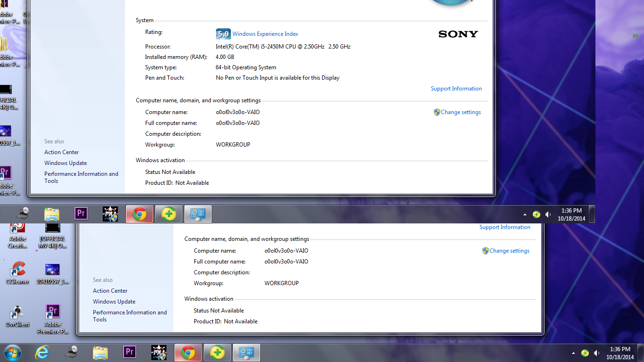644x362 pixels.
Task: Click green plus icon in upper taskbar's left group
Action: 168,214
